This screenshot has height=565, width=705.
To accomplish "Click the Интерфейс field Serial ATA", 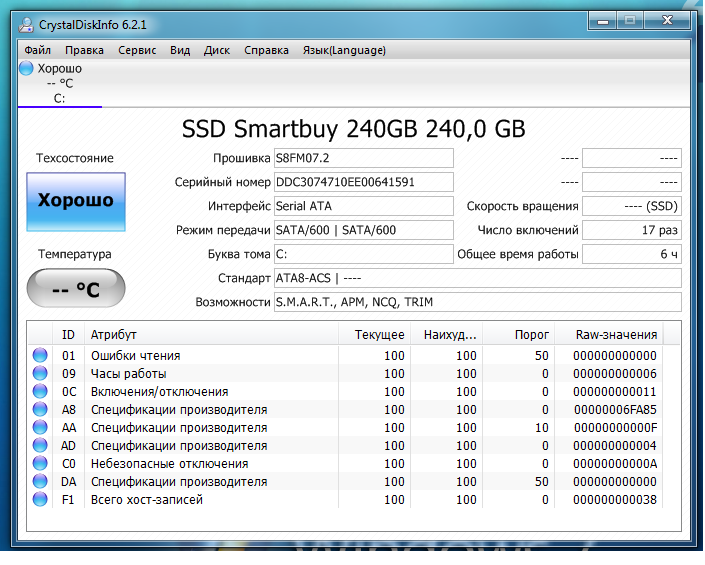I will click(x=364, y=206).
